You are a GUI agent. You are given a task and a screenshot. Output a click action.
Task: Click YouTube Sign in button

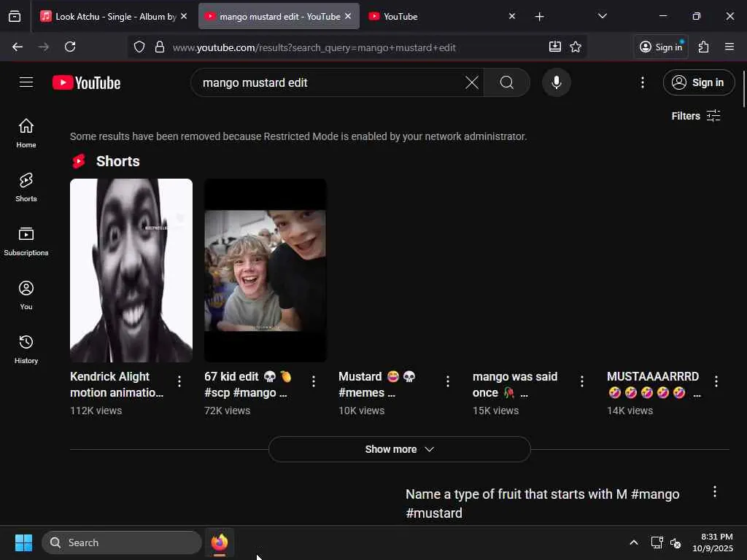click(x=698, y=82)
